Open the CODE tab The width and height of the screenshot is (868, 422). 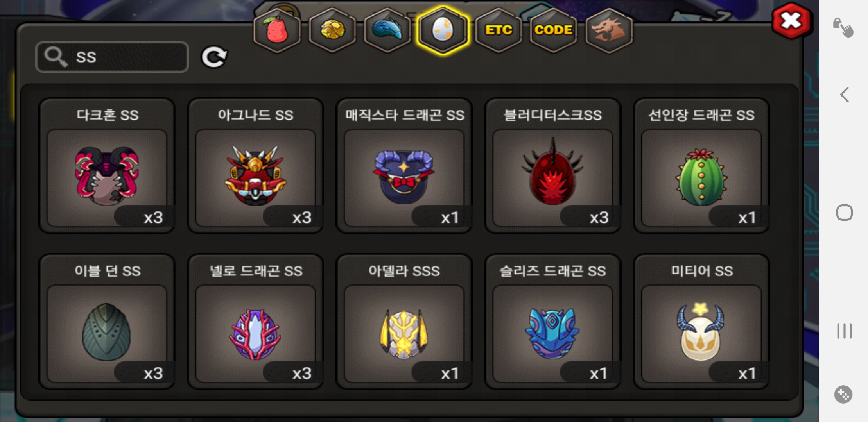coord(554,30)
